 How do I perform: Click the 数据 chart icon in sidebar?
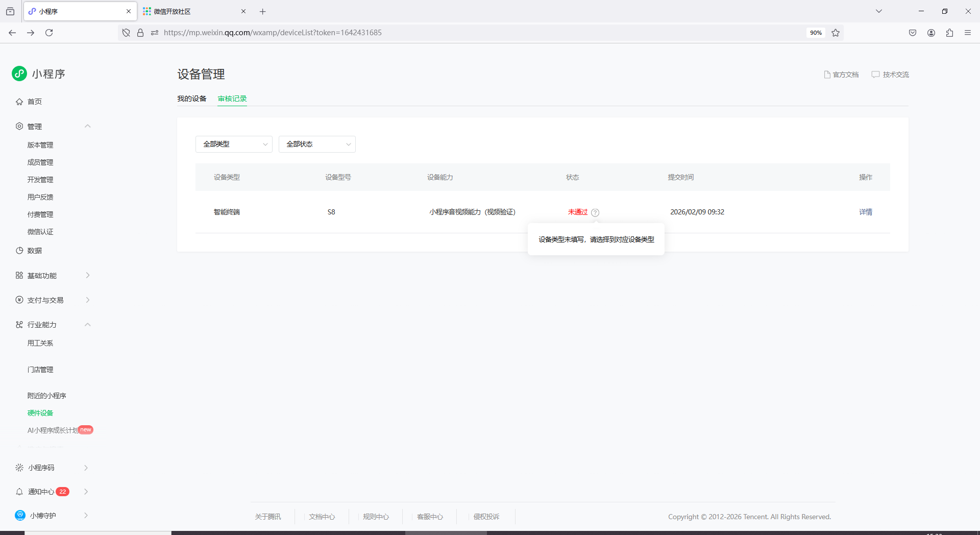19,251
